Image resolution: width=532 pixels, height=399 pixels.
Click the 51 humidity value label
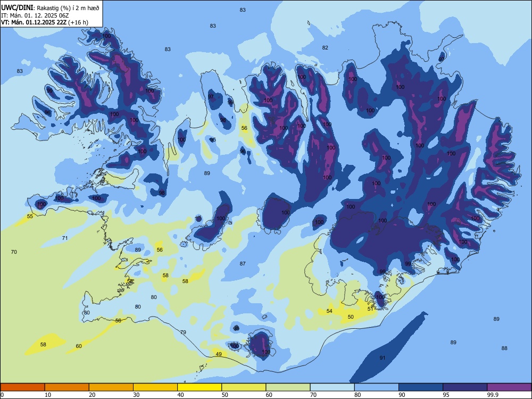[370, 309]
